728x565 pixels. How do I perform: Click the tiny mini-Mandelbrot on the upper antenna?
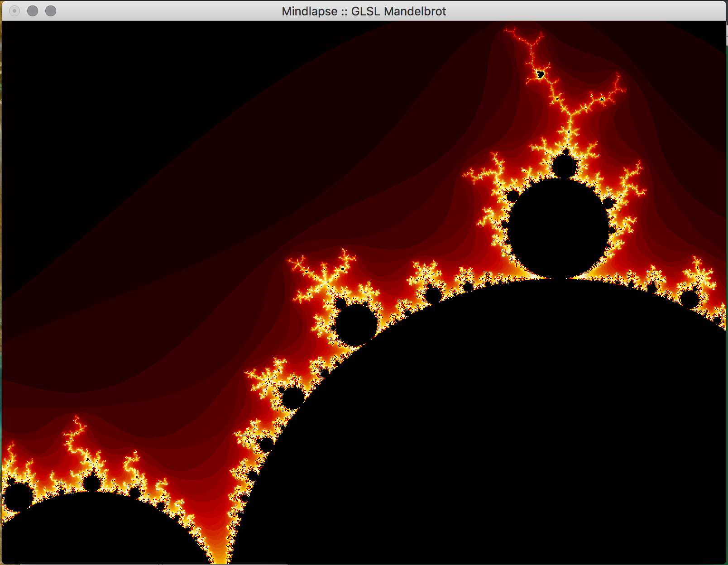pos(540,74)
